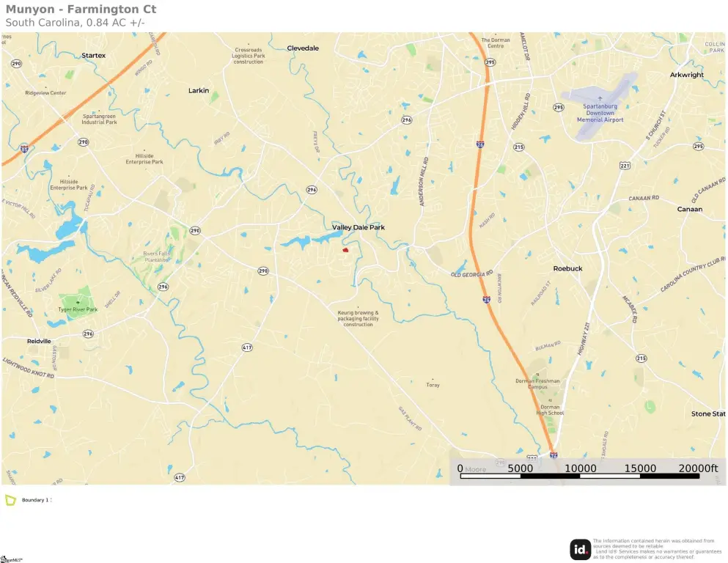Click the route 215 shield near Hidden Hill Rd
Image resolution: width=728 pixels, height=563 pixels.
tap(518, 147)
